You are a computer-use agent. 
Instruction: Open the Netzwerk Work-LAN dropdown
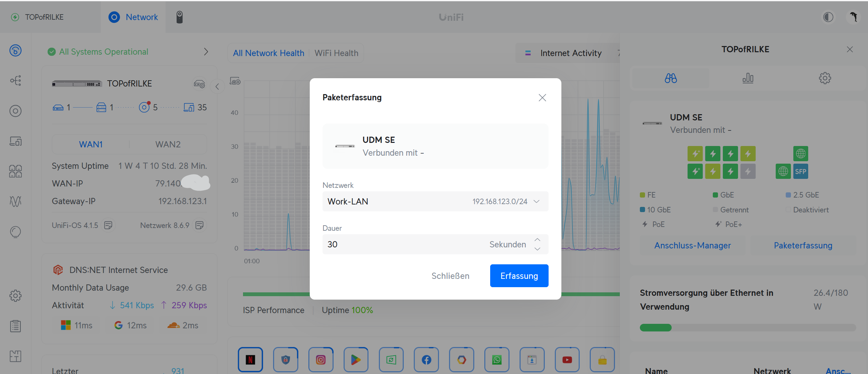click(435, 201)
